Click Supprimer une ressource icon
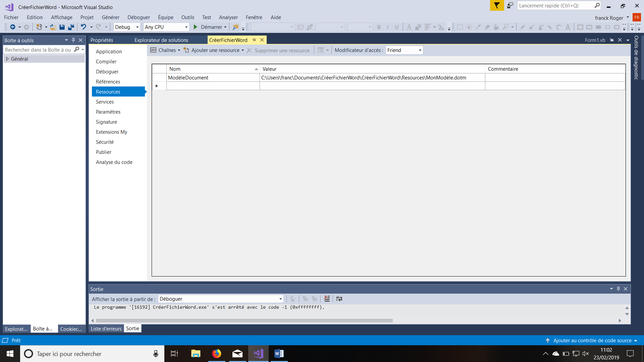The width and height of the screenshot is (644, 362). 250,50
